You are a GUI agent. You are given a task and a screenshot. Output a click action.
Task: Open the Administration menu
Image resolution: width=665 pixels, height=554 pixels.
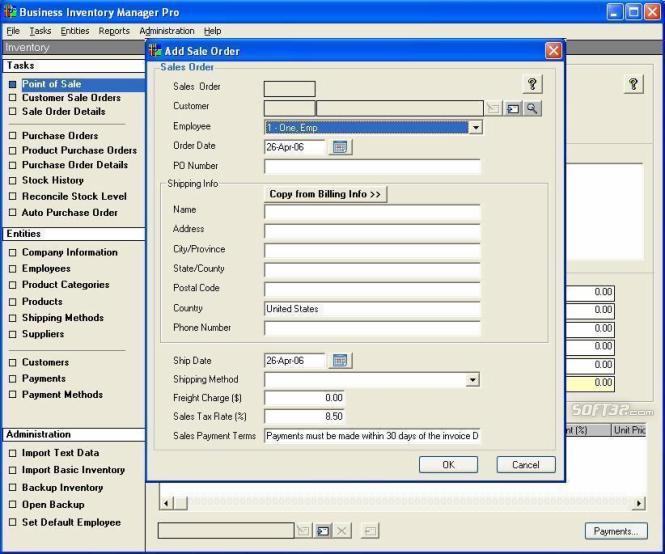167,31
